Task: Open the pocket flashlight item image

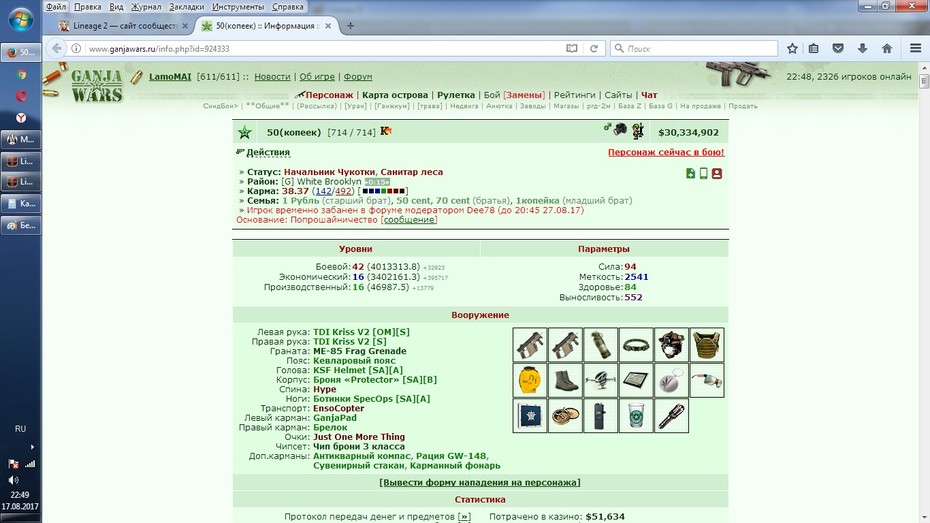Action: [x=671, y=416]
